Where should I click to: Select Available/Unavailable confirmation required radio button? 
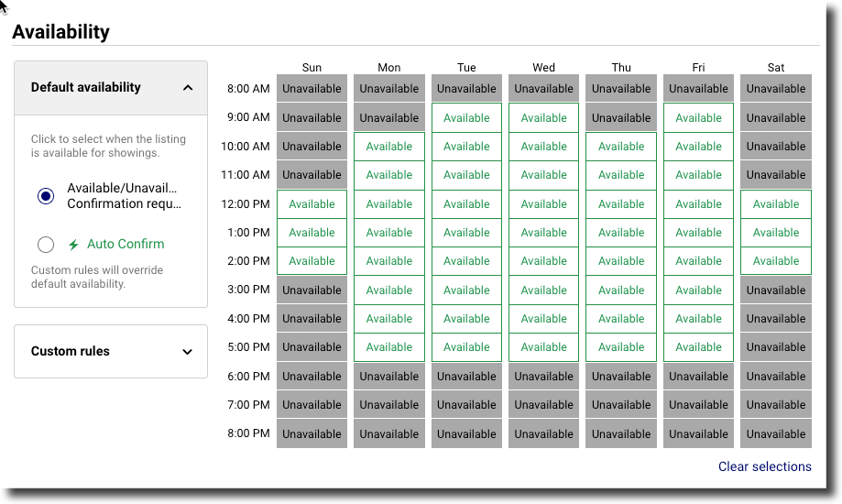click(x=46, y=196)
